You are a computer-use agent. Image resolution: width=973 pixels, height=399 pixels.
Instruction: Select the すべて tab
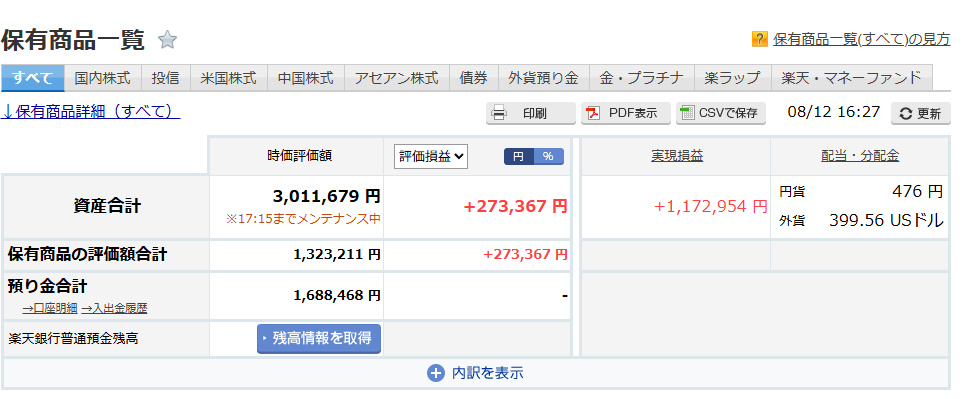point(32,78)
